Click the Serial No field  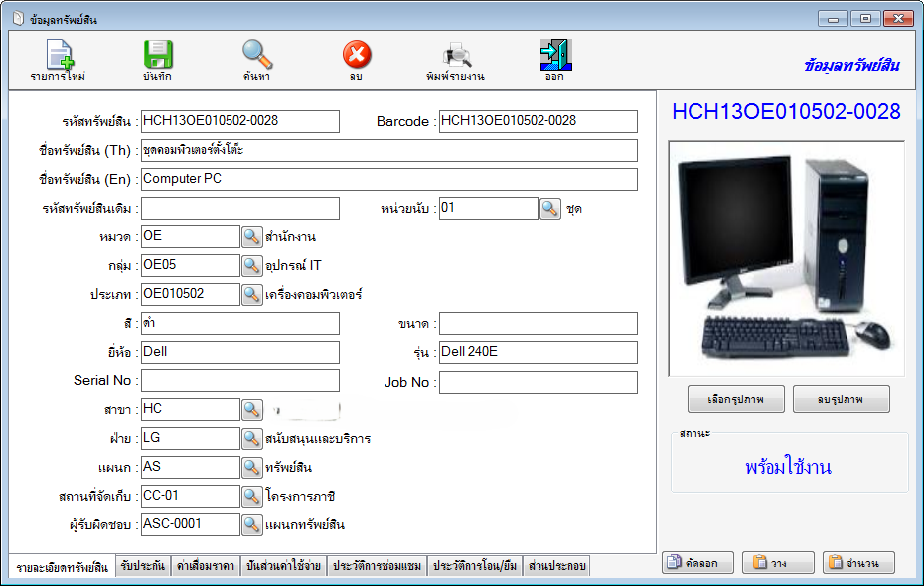click(x=240, y=380)
